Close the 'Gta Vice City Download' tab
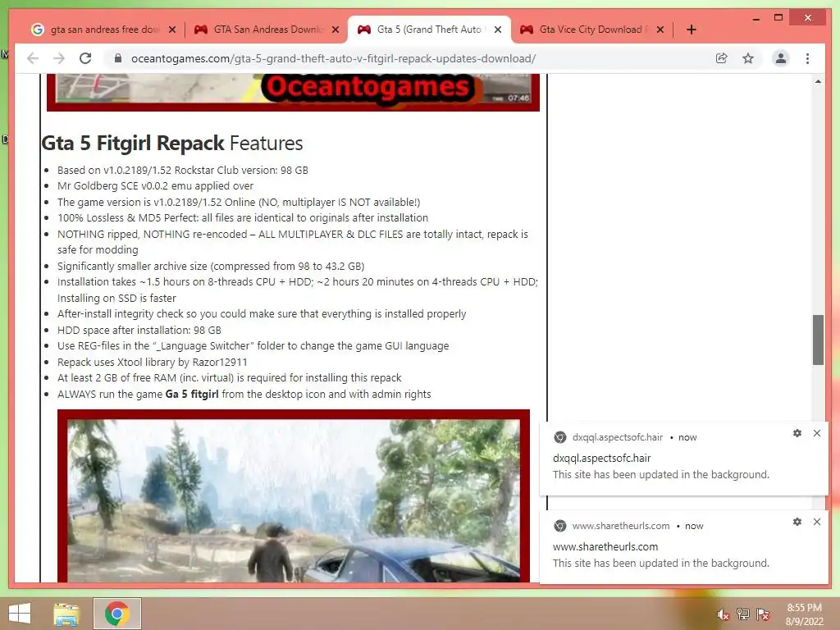 (660, 30)
